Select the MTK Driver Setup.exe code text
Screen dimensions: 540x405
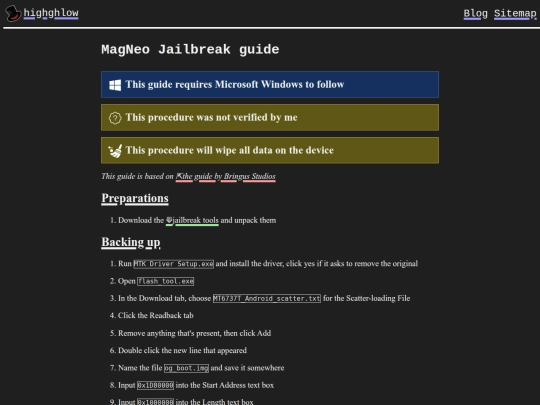174,264
